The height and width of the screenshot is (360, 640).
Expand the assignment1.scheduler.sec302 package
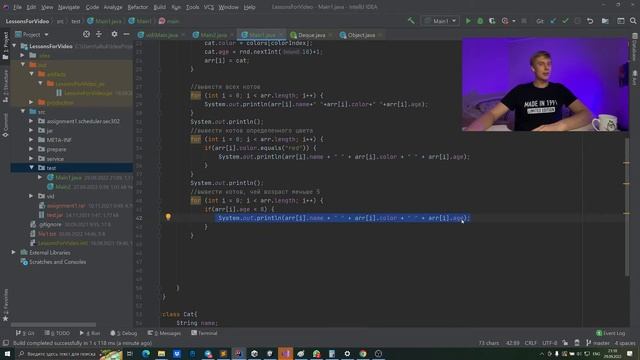tap(31, 121)
